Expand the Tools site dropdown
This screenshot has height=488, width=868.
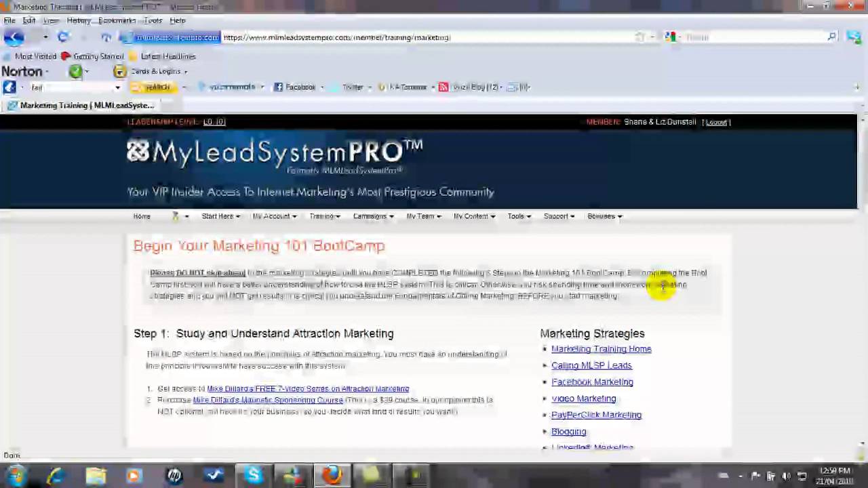tap(519, 216)
